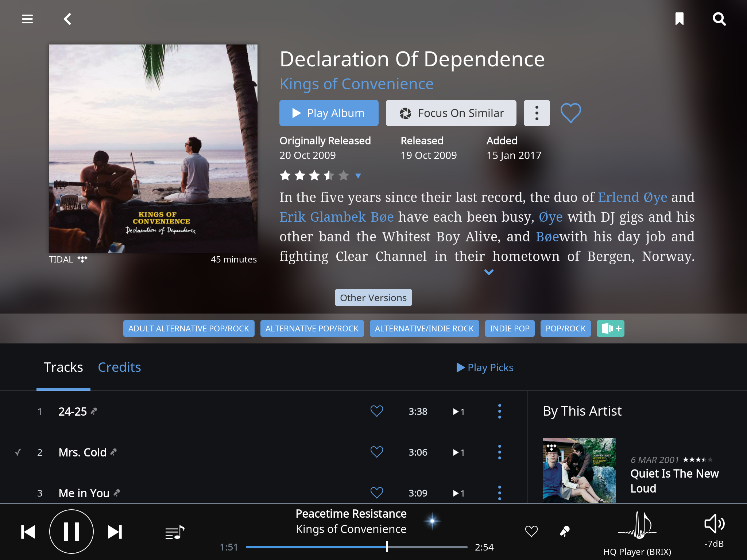747x560 pixels.
Task: Open the Erlend Øye link
Action: point(632,197)
